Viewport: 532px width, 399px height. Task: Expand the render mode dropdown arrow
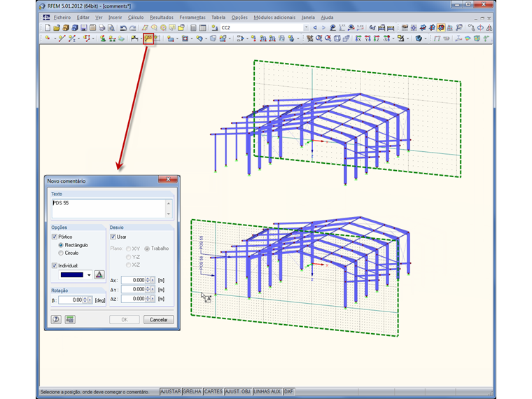(426, 39)
